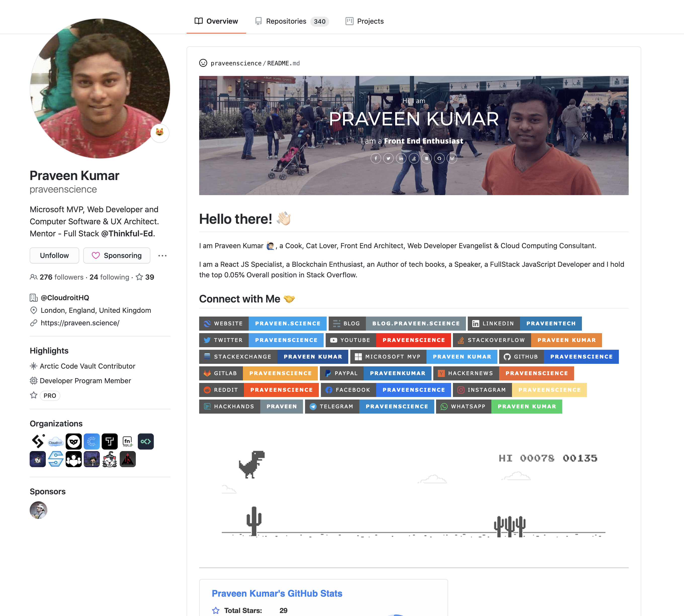The width and height of the screenshot is (684, 616).
Task: View the 39 starred repositories
Action: 145,277
